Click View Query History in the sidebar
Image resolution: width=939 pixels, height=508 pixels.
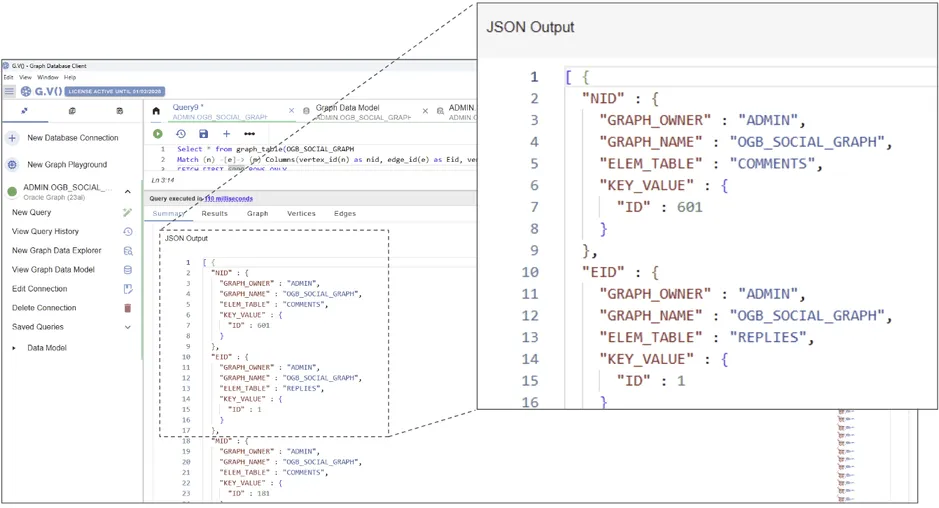(x=46, y=231)
